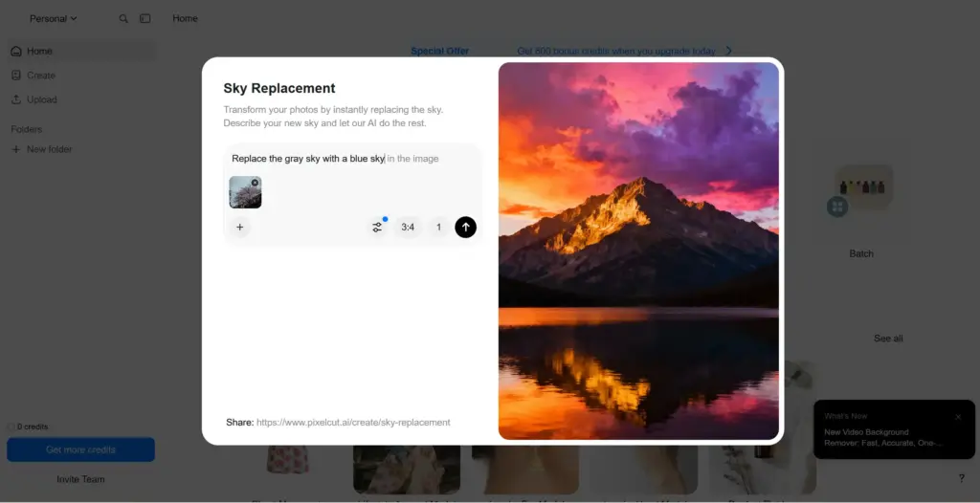Click the Invite Team link
The width and height of the screenshot is (980, 503).
(x=80, y=479)
